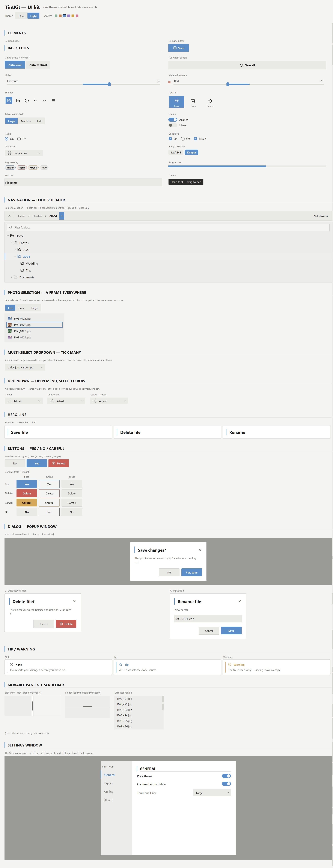333x868 pixels.
Task: Open the Thumbnail size Large dropdown
Action: 212,793
